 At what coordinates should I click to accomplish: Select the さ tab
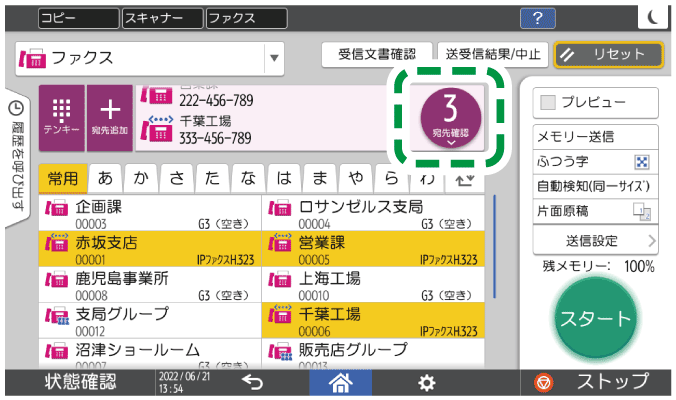coord(177,178)
